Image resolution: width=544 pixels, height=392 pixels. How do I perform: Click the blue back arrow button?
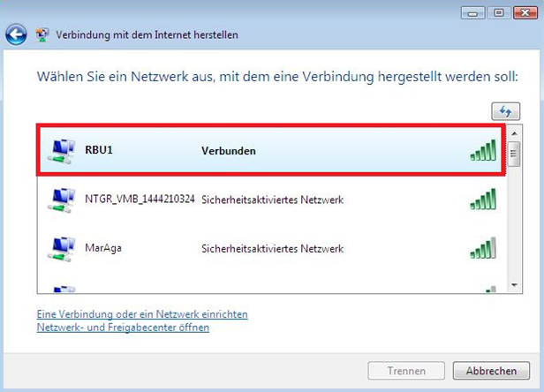click(16, 34)
